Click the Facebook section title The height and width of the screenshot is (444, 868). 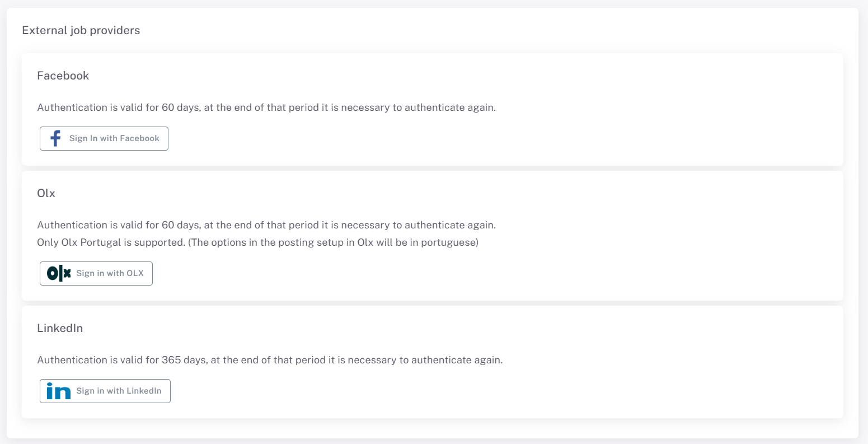(x=63, y=76)
